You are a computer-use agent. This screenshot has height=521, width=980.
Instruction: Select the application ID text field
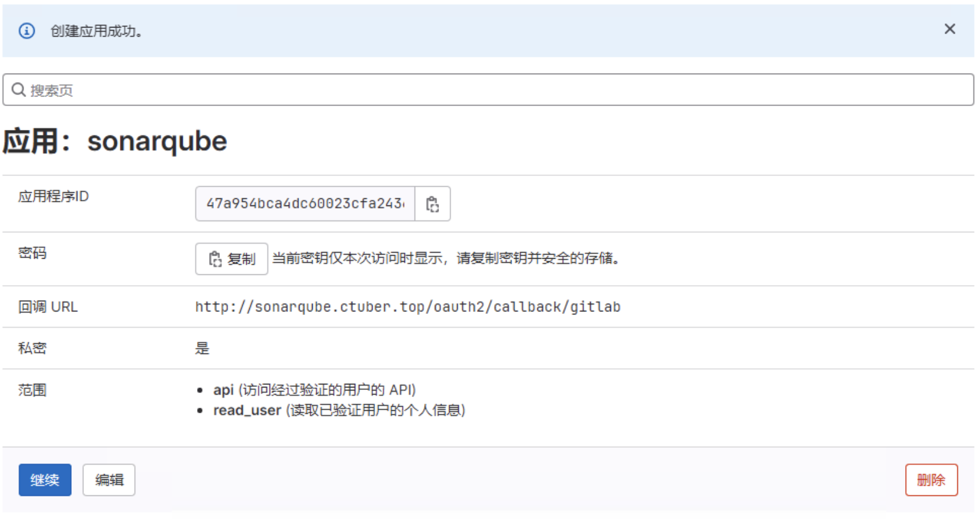pyautogui.click(x=305, y=204)
